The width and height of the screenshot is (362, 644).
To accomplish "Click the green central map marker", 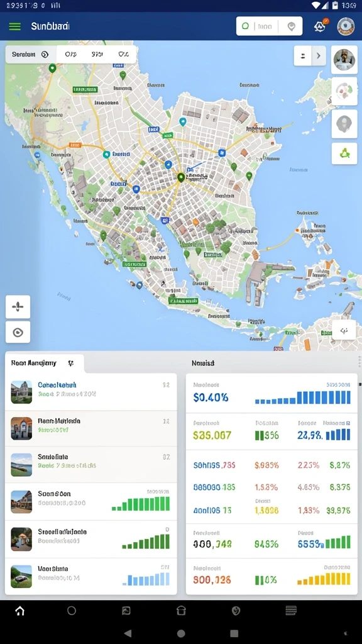I will coord(180,177).
